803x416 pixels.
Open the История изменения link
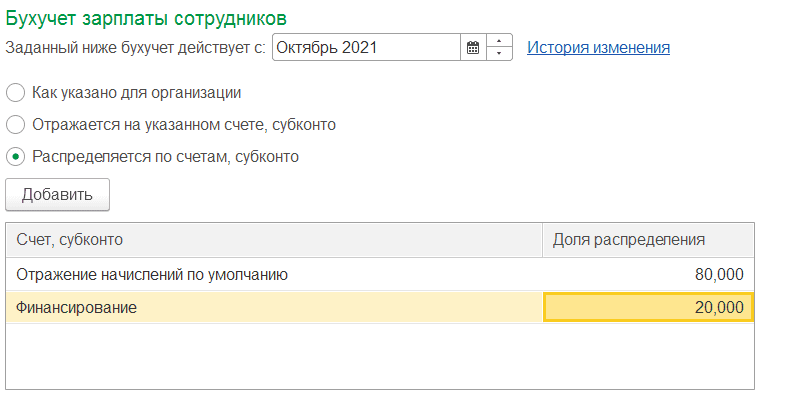(598, 48)
